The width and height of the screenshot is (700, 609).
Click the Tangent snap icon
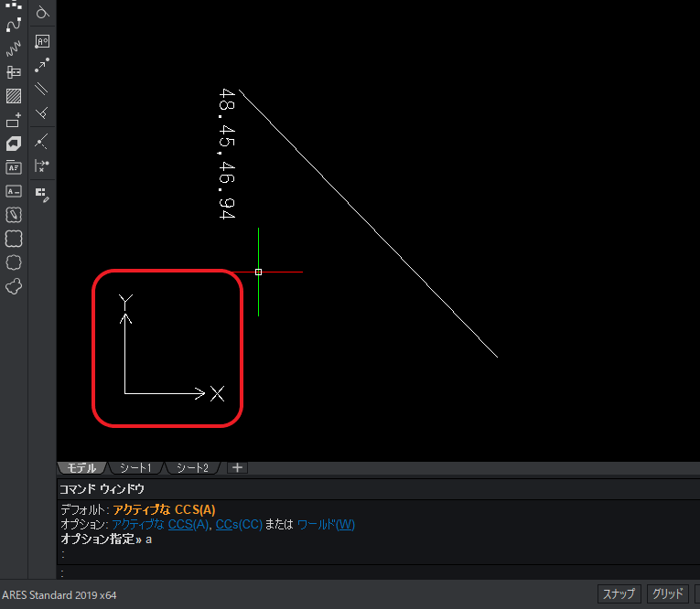tap(42, 13)
